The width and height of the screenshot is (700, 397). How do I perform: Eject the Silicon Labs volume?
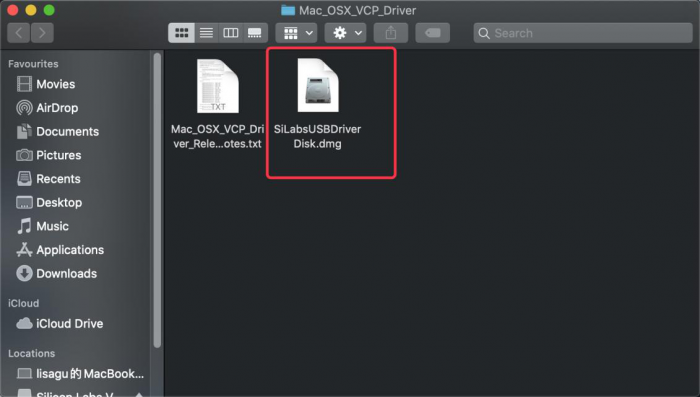pos(139,395)
